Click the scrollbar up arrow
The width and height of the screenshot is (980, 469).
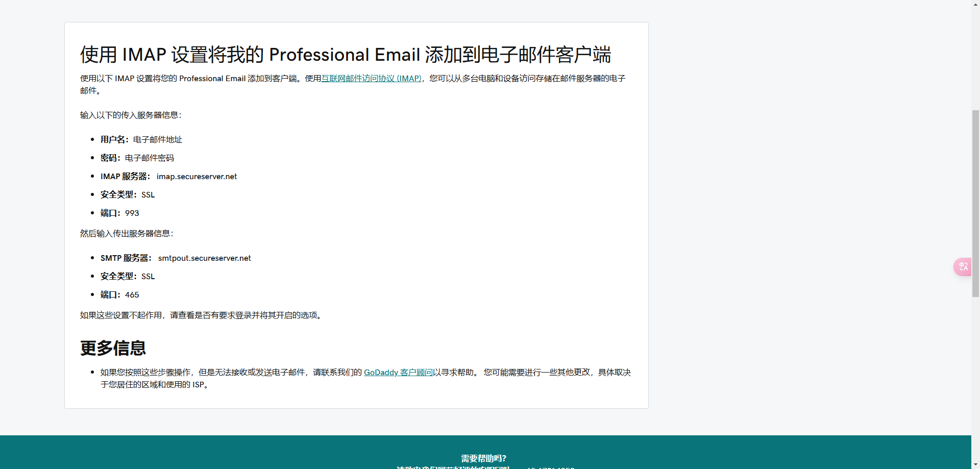[x=975, y=4]
